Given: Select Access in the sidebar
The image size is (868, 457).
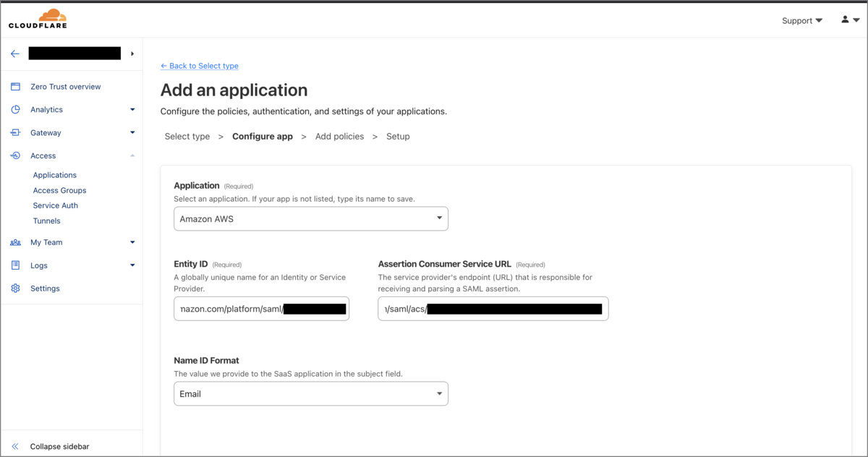Looking at the screenshot, I should point(43,156).
